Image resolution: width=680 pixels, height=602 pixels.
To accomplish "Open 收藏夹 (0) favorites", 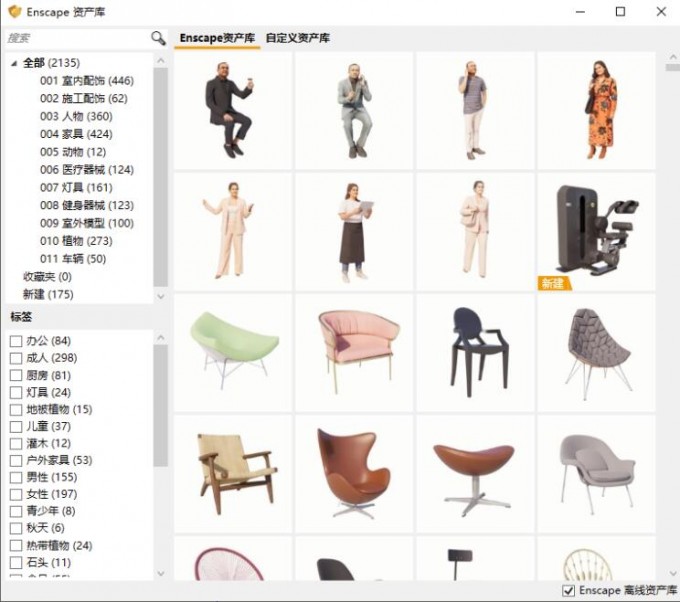I will click(47, 276).
